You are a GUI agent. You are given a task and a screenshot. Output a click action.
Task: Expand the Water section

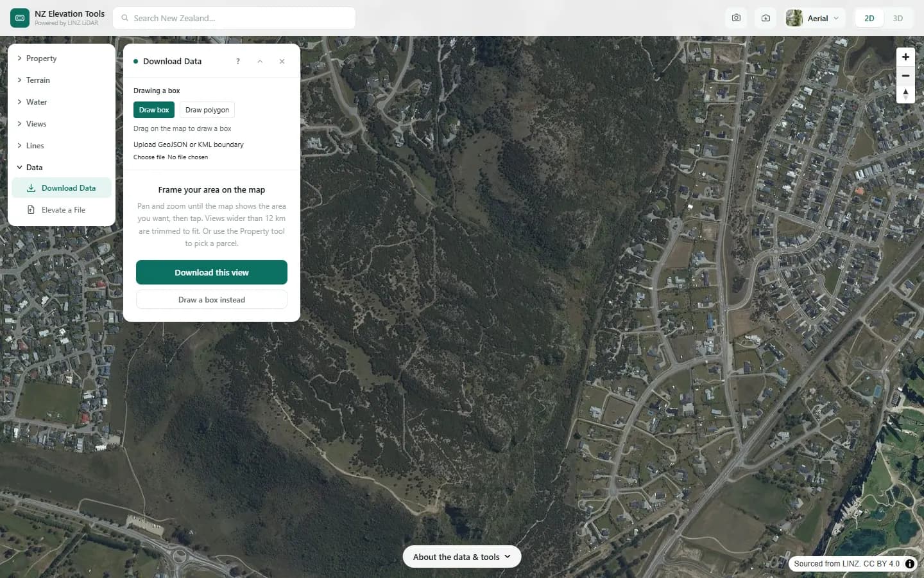pyautogui.click(x=62, y=102)
